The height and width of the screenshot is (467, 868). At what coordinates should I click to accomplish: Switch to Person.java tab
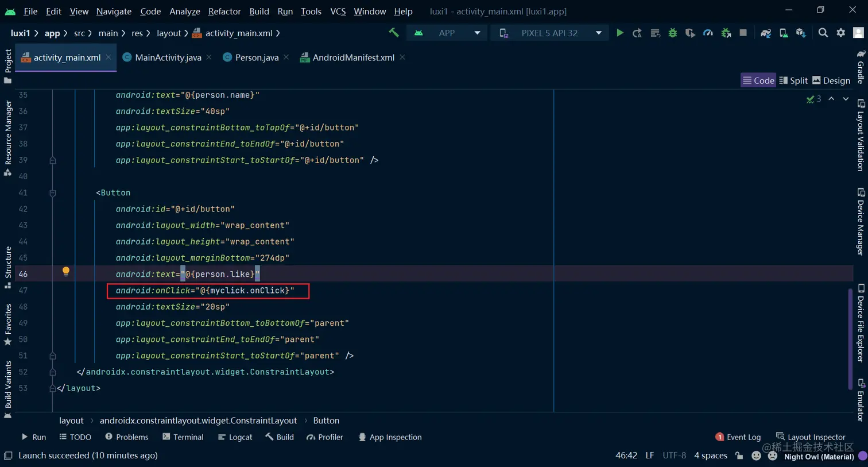[257, 57]
